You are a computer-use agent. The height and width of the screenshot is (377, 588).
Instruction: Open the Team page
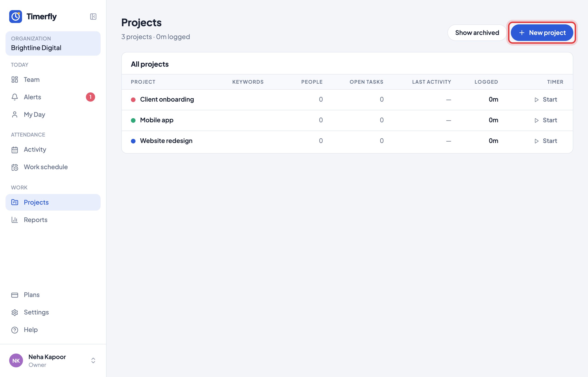coord(53,80)
